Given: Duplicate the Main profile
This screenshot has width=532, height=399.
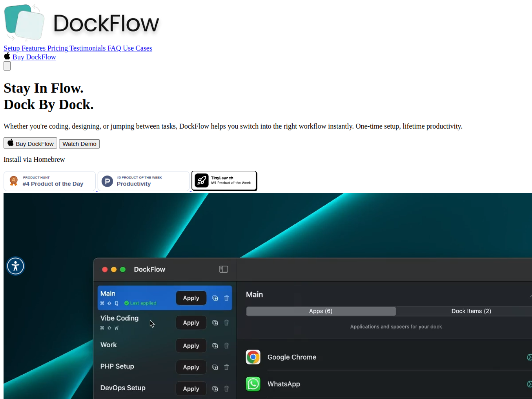Looking at the screenshot, I should (215, 298).
